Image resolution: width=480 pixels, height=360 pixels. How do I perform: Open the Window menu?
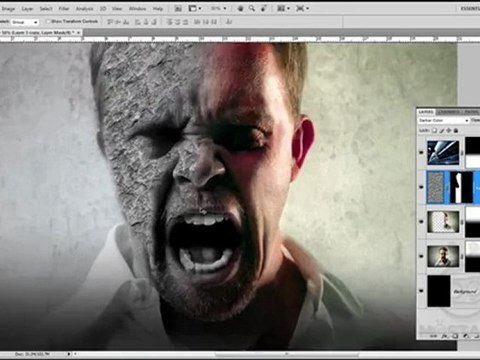[137, 9]
